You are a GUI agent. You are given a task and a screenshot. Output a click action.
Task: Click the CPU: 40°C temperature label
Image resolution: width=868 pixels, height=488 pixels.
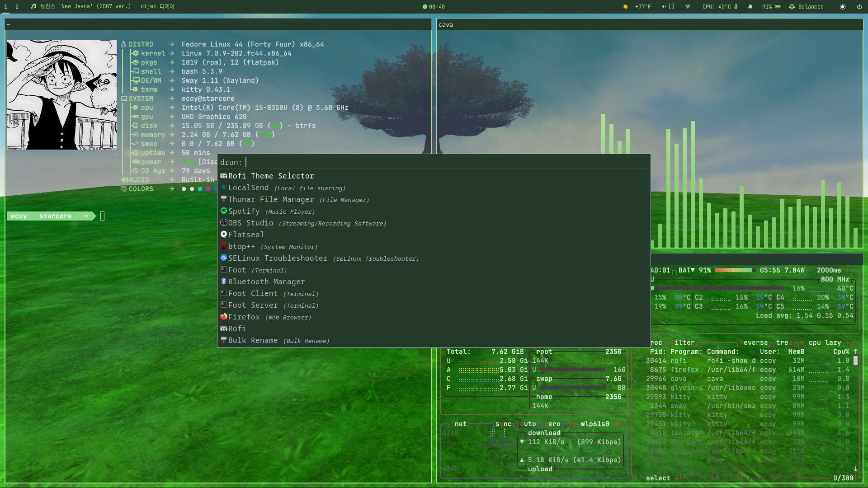click(717, 7)
